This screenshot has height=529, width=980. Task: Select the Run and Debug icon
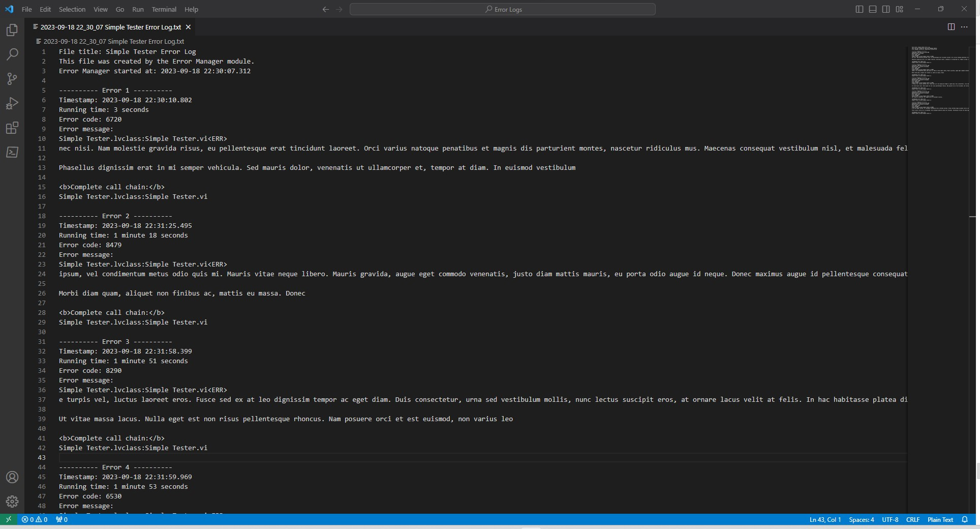[12, 103]
